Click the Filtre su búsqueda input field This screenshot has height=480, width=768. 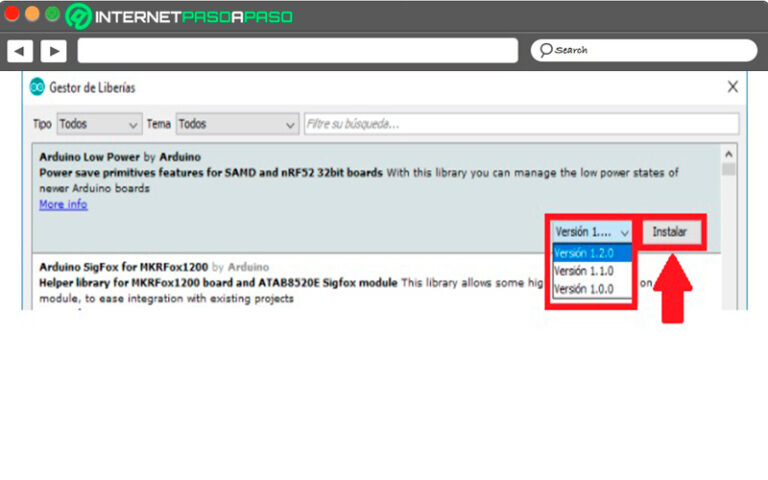coord(520,124)
